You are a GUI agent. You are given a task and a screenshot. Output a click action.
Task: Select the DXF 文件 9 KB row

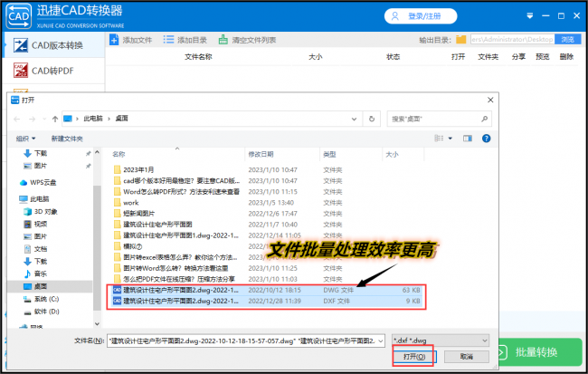click(267, 301)
